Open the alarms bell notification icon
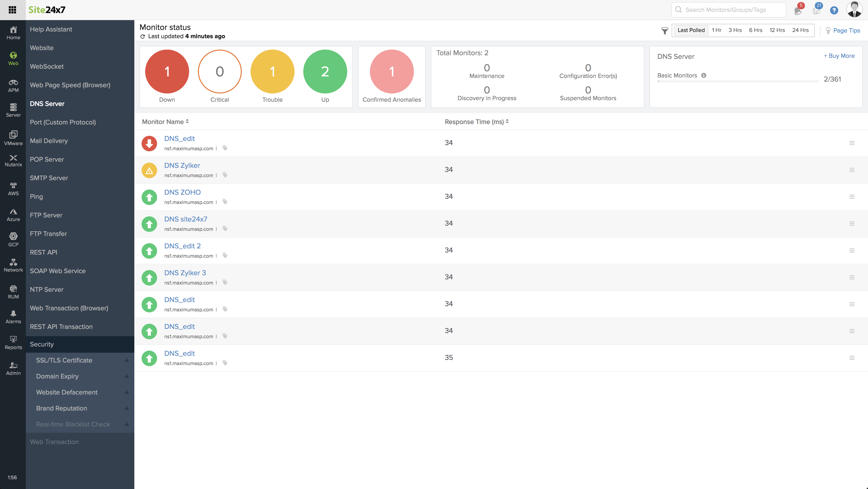 797,10
